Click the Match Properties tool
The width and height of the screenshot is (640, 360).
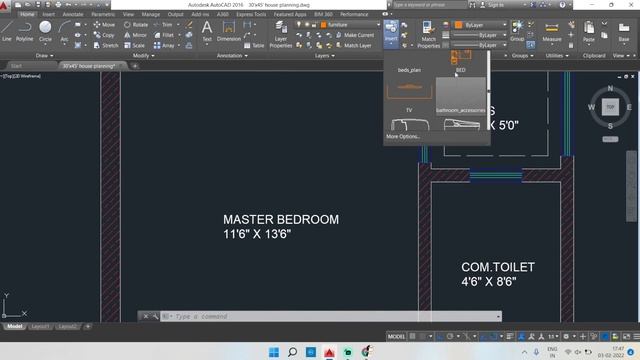tap(428, 35)
